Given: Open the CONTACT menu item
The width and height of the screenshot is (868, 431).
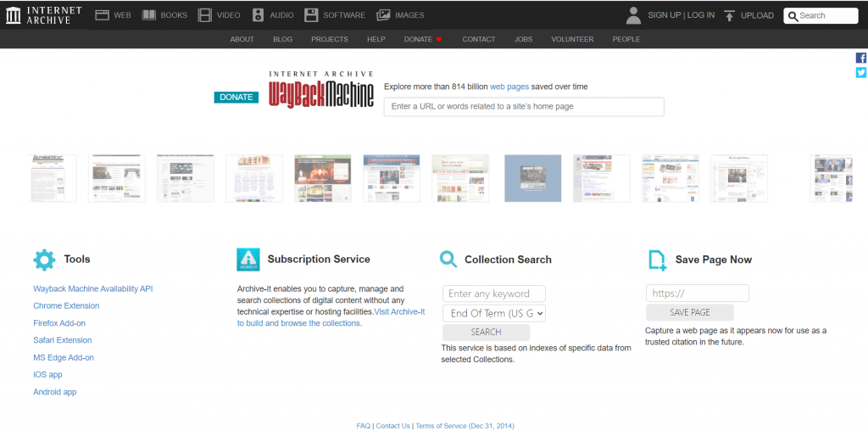Looking at the screenshot, I should click(479, 39).
